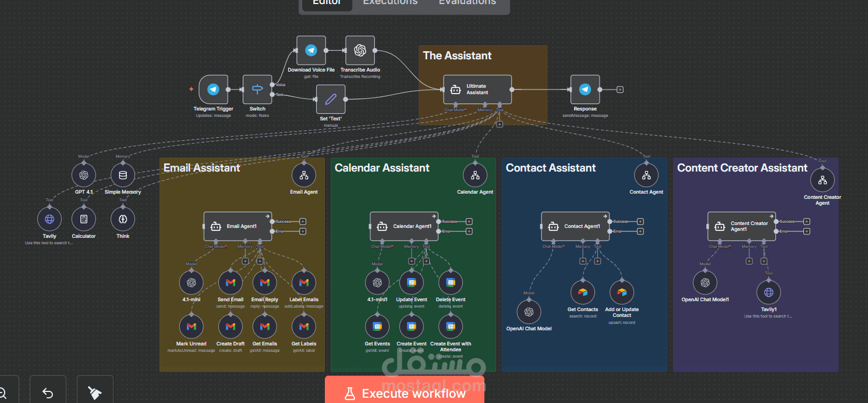The image size is (868, 403).
Task: Select the Create Event calendar node
Action: 412,327
